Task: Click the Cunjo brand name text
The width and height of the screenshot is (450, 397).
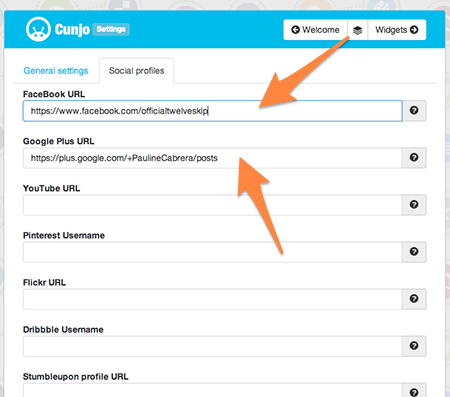Action: pos(72,30)
